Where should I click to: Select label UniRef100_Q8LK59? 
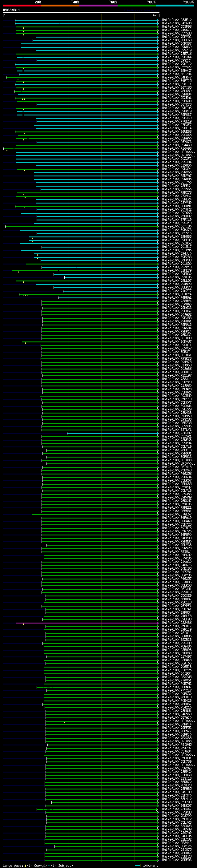tap(177, 91)
